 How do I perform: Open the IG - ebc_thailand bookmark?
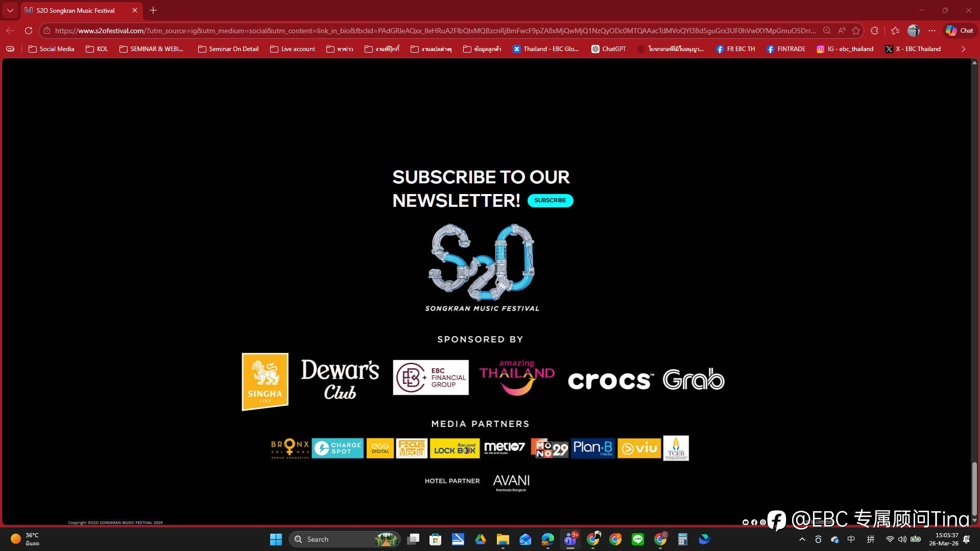[x=845, y=49]
